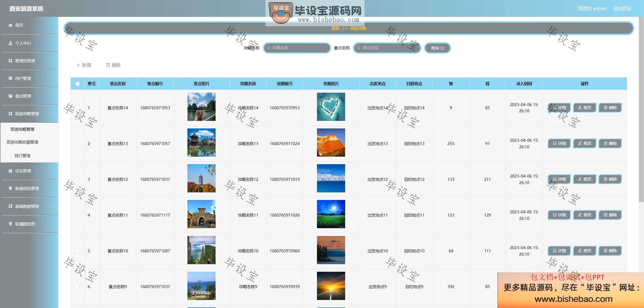
Task: Open the 景点照片 thumbnail of 景点名称14
Action: click(x=201, y=107)
